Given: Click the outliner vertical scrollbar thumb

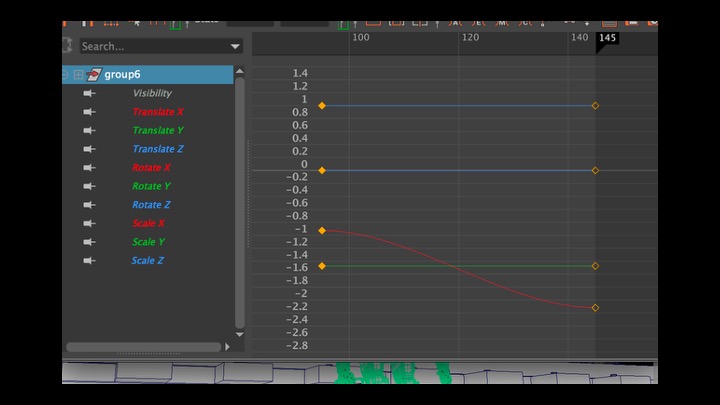Looking at the screenshot, I should (239, 203).
